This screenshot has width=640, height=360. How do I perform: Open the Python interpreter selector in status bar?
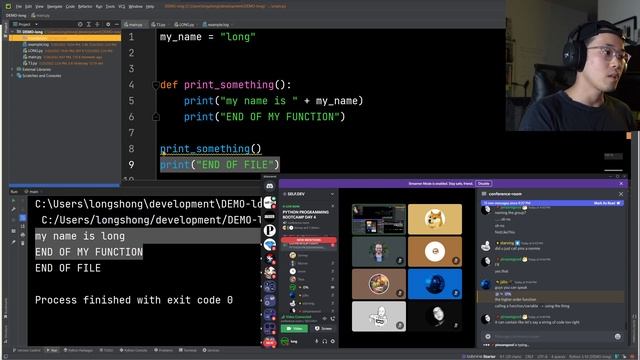point(591,356)
